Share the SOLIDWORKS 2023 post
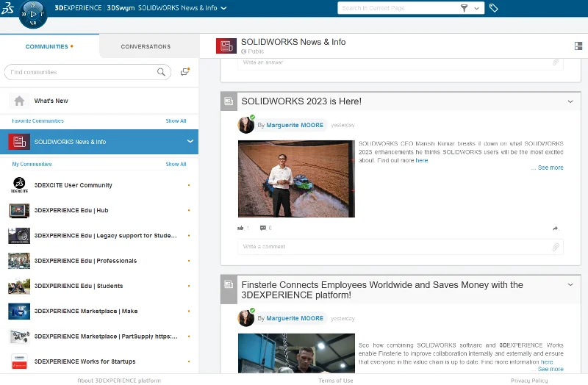 [556, 228]
